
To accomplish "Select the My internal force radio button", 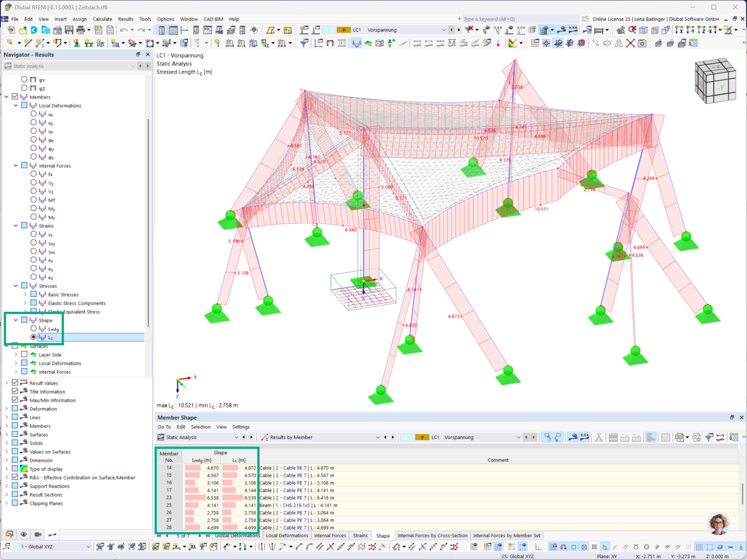I will pyautogui.click(x=34, y=208).
